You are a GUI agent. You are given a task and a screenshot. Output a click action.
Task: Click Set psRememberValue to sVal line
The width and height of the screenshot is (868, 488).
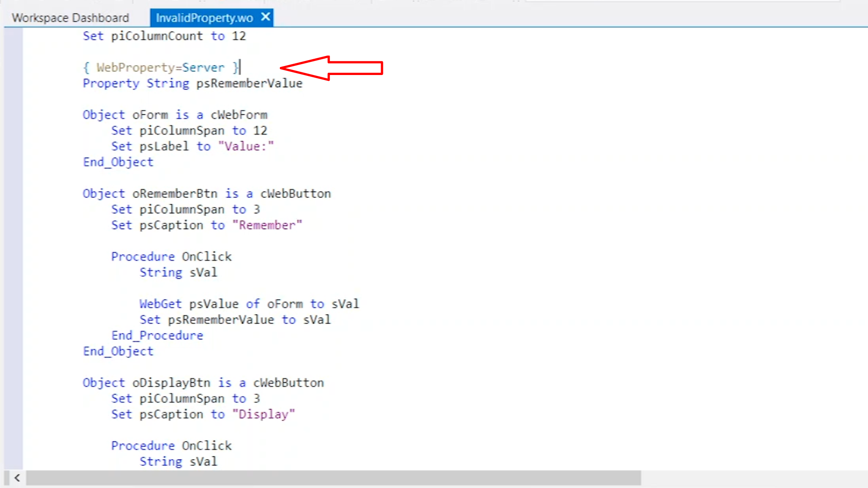(x=235, y=320)
